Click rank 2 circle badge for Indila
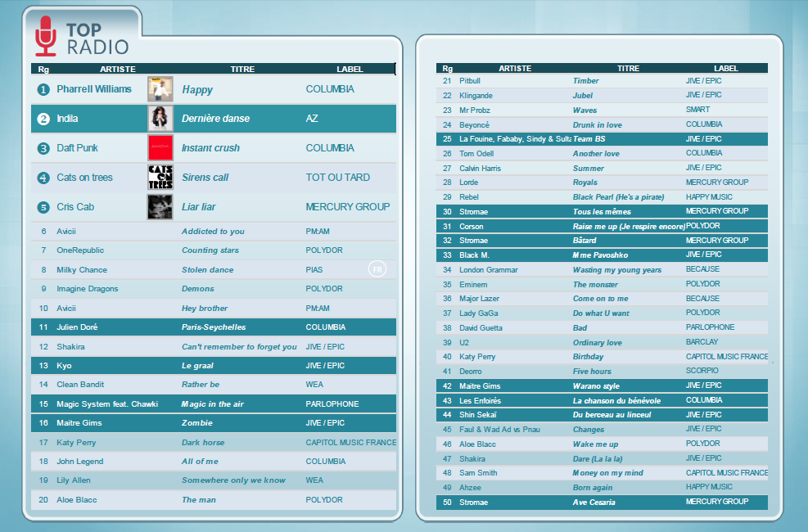This screenshot has width=808, height=532. click(43, 119)
